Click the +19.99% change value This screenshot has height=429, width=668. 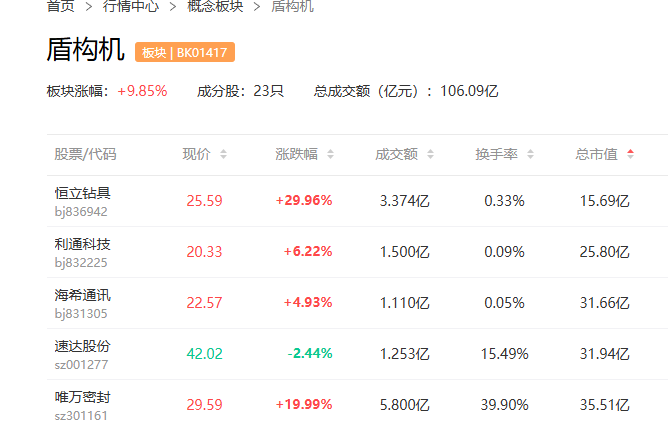click(304, 404)
